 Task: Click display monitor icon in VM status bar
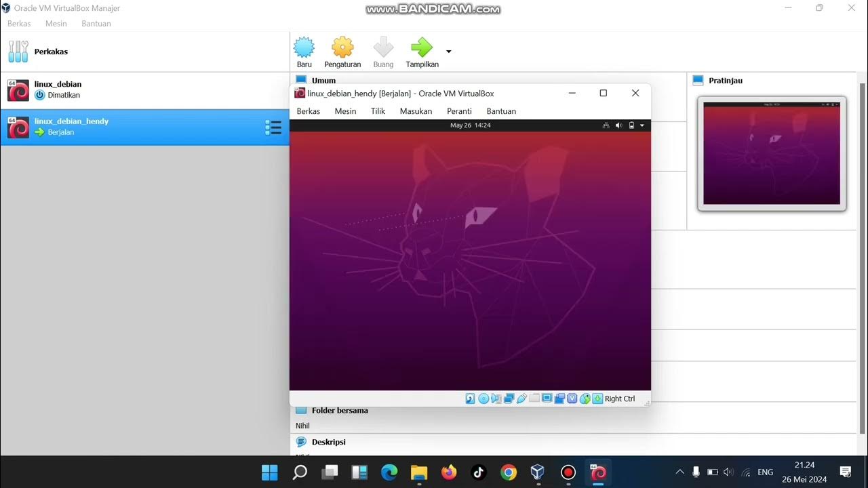(547, 398)
